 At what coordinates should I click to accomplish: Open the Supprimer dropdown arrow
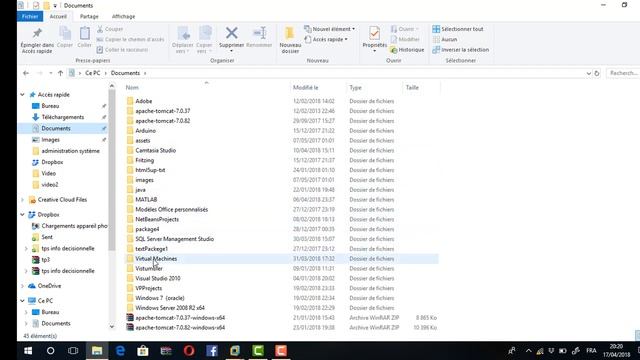(x=231, y=51)
